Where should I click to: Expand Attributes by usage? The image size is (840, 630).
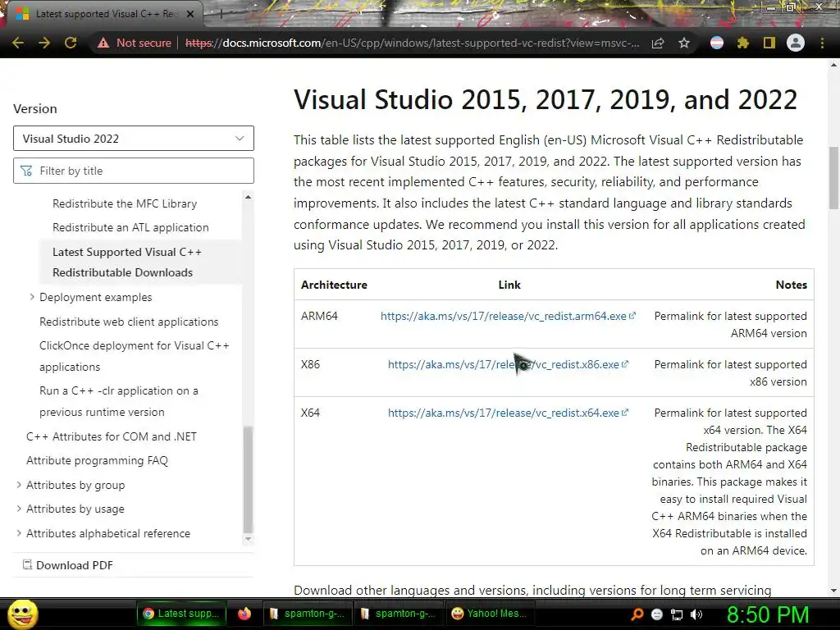(19, 509)
